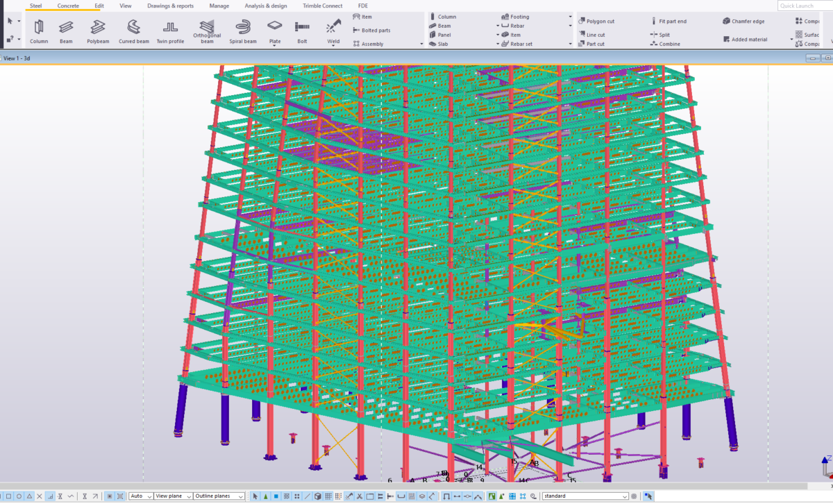Toggle the first selection switch in the bottom toolbar
The image size is (833, 504).
tap(9, 496)
